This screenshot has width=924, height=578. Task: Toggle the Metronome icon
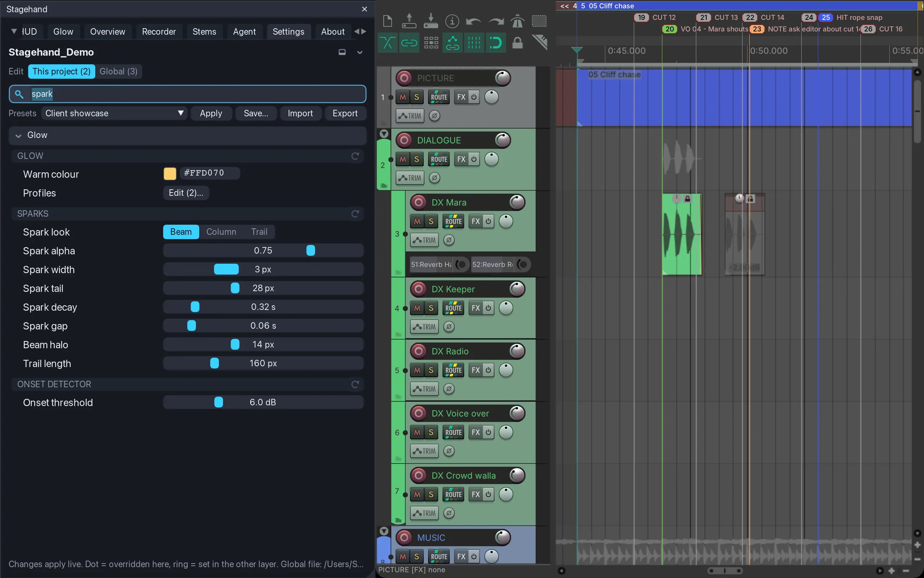(x=517, y=21)
